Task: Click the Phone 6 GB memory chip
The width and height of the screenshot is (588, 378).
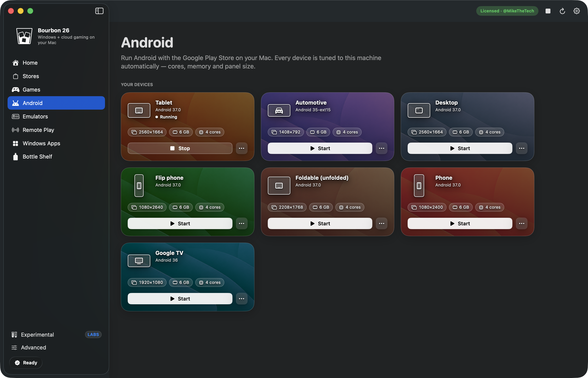Action: pyautogui.click(x=461, y=207)
